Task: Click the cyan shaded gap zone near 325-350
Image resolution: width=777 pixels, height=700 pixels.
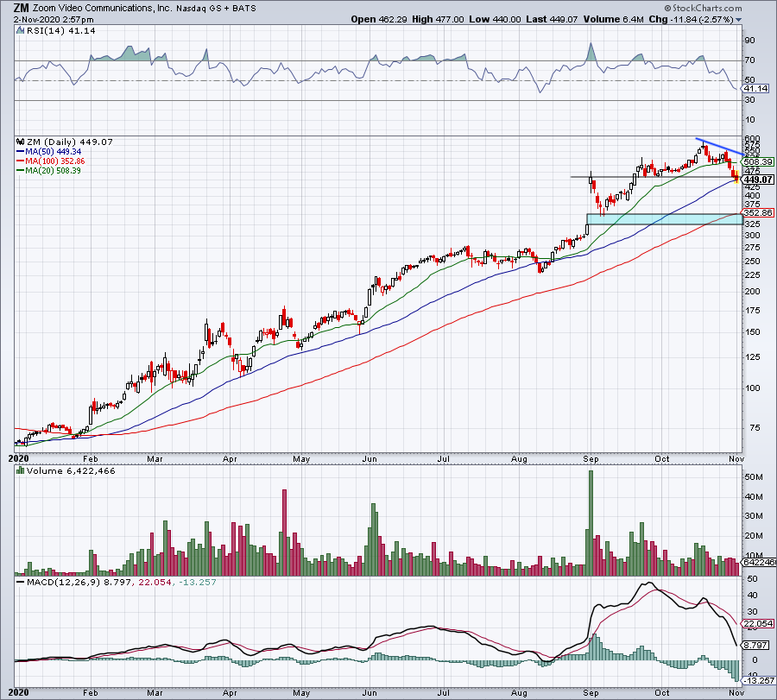Action: click(x=665, y=219)
